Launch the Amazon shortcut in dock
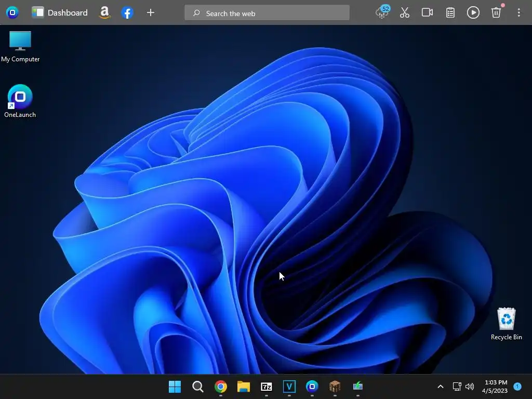The image size is (532, 399). click(105, 13)
